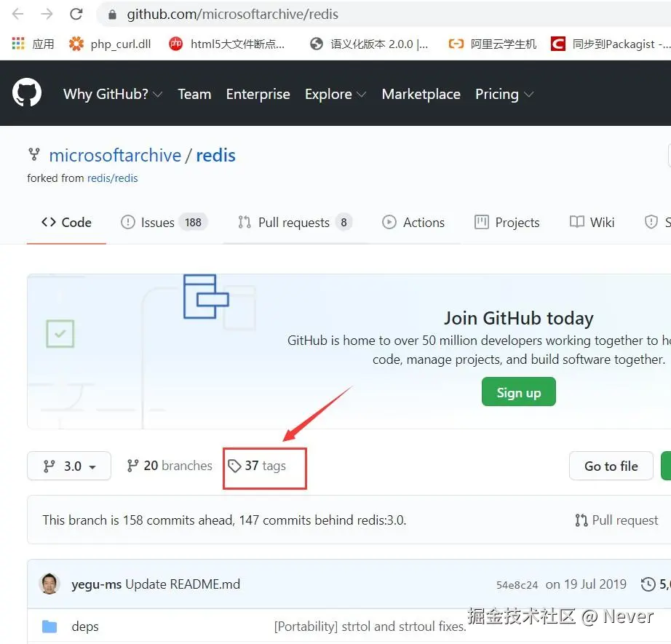Open the deps folder
This screenshot has width=671, height=644.
tap(85, 627)
